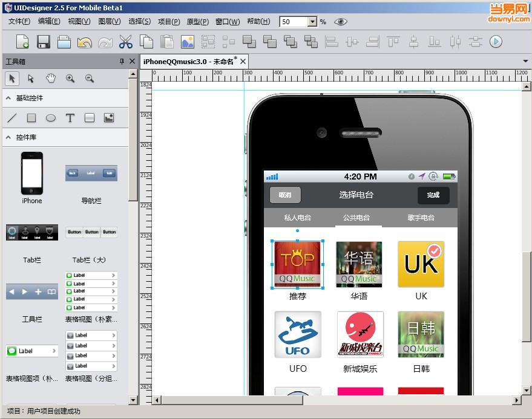Viewport: 532px width, 419px height.
Task: Pick the text tool
Action: [x=70, y=118]
